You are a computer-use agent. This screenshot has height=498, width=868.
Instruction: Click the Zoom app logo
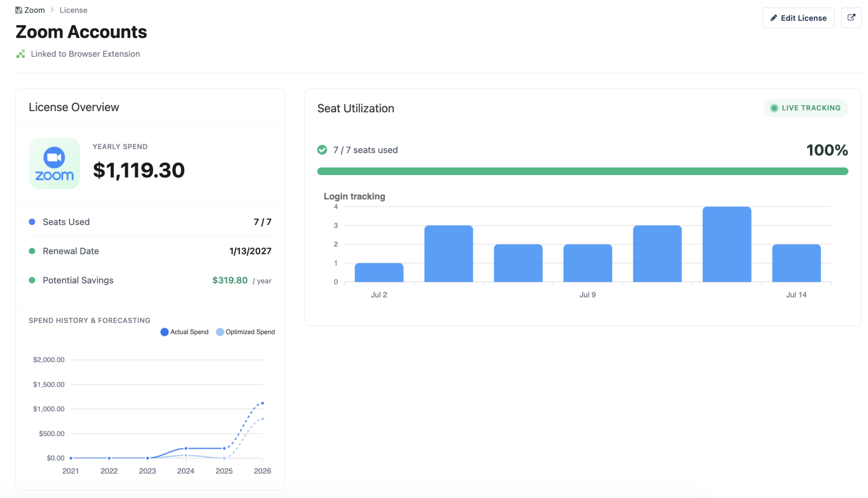click(x=54, y=163)
